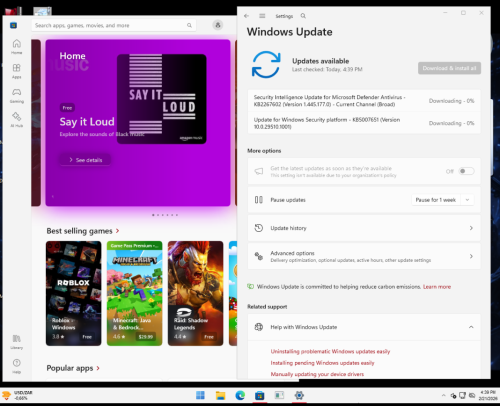The image size is (500, 406).
Task: Toggle get latest updates switch
Action: (466, 171)
